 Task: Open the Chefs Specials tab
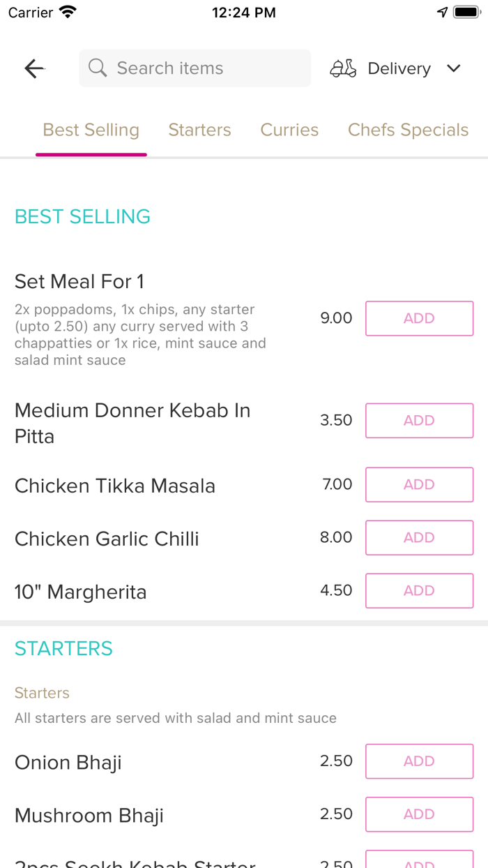[x=408, y=130]
